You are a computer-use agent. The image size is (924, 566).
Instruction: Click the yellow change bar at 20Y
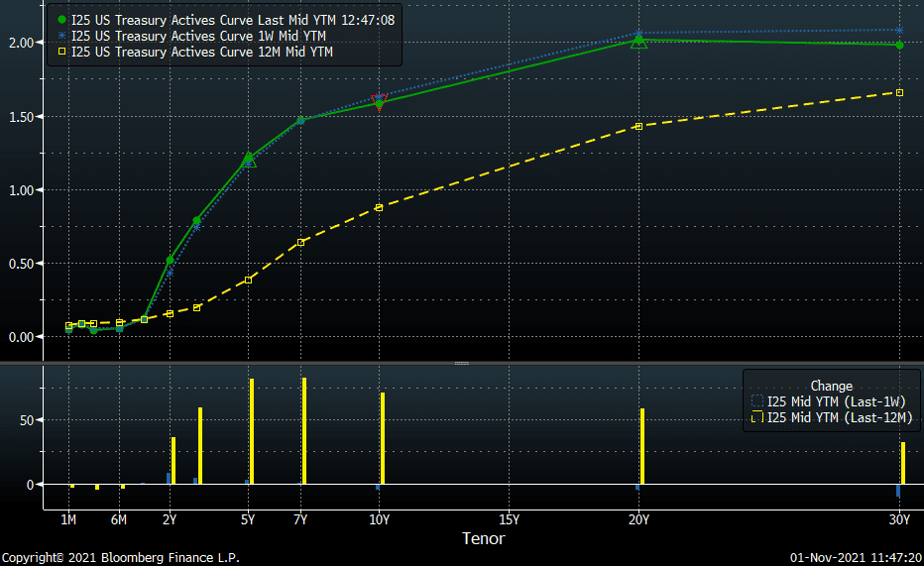(x=642, y=446)
